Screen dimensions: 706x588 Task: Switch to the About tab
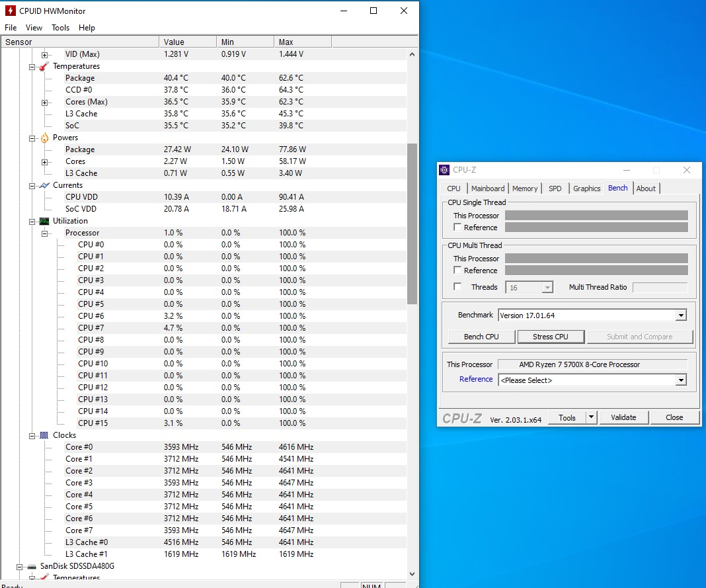click(x=646, y=189)
